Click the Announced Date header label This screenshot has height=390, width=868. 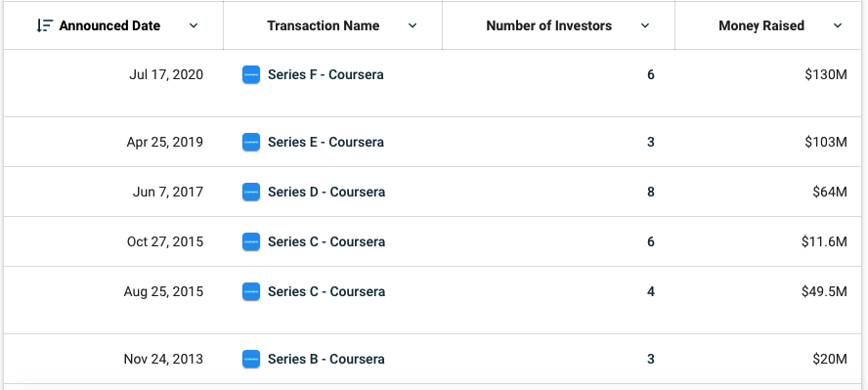pos(109,25)
